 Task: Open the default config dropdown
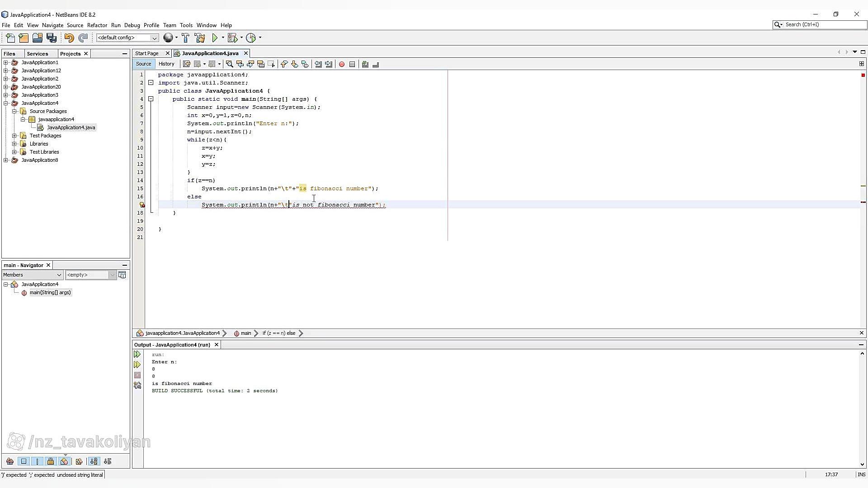click(x=127, y=38)
